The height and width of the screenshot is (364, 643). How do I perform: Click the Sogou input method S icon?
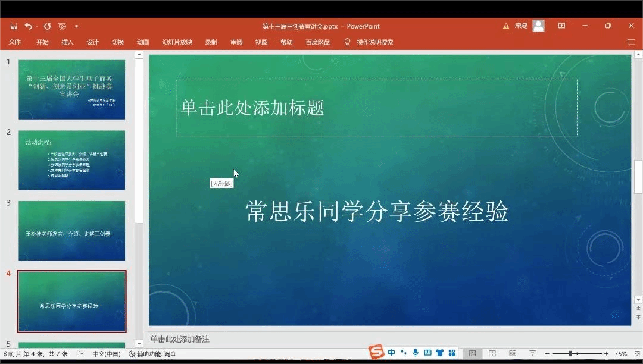click(376, 353)
